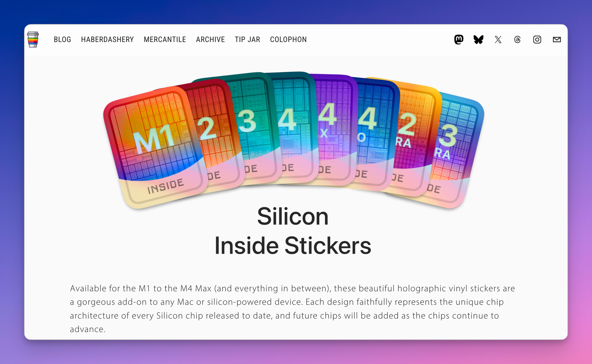
Task: Open the Archive page
Action: pos(210,39)
